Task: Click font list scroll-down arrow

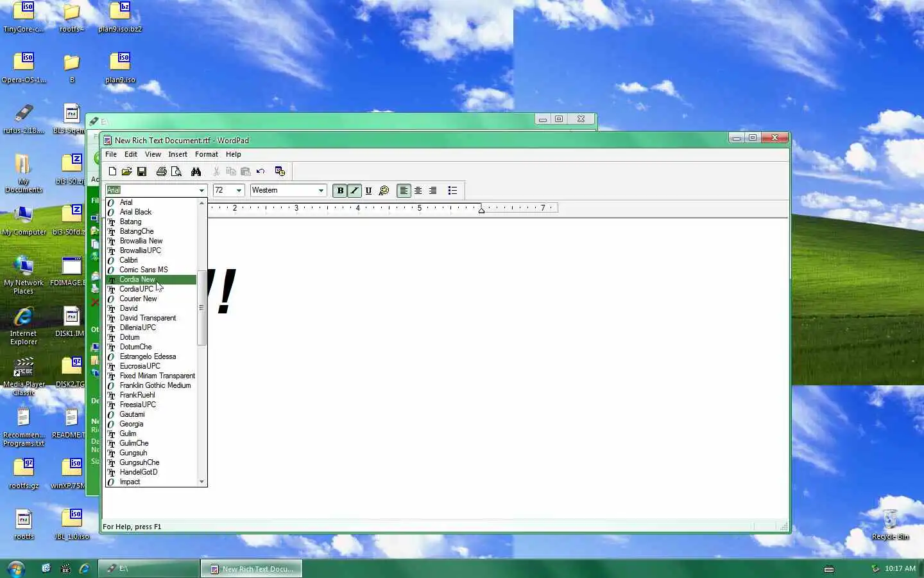Action: tap(201, 482)
